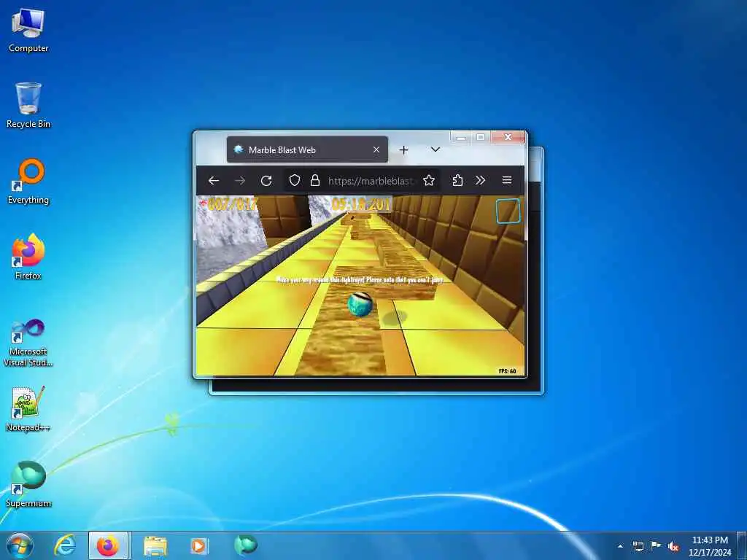The image size is (747, 560).
Task: Maximize the Firefox window
Action: tap(481, 138)
